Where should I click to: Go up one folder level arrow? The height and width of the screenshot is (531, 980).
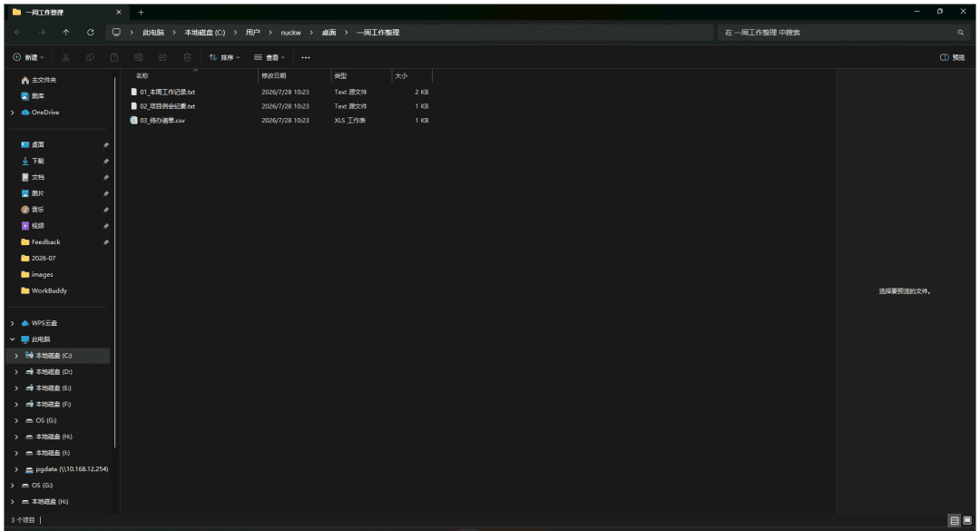pyautogui.click(x=65, y=33)
